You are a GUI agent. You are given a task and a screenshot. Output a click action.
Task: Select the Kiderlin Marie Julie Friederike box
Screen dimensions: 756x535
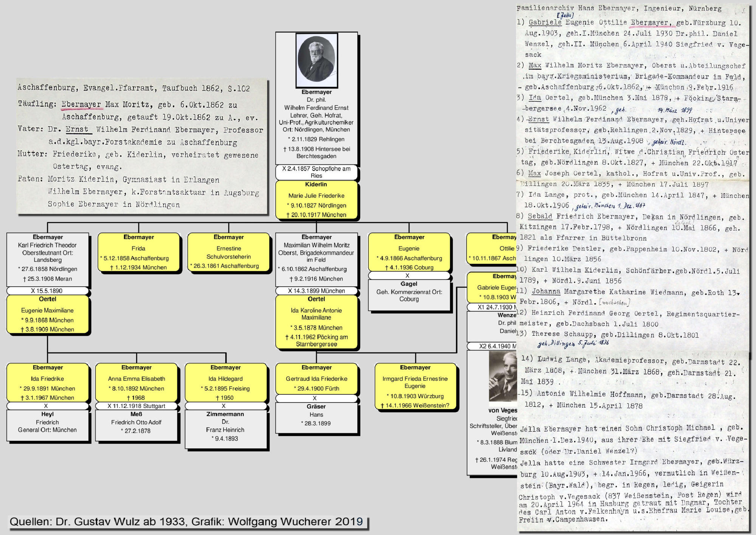pos(316,200)
